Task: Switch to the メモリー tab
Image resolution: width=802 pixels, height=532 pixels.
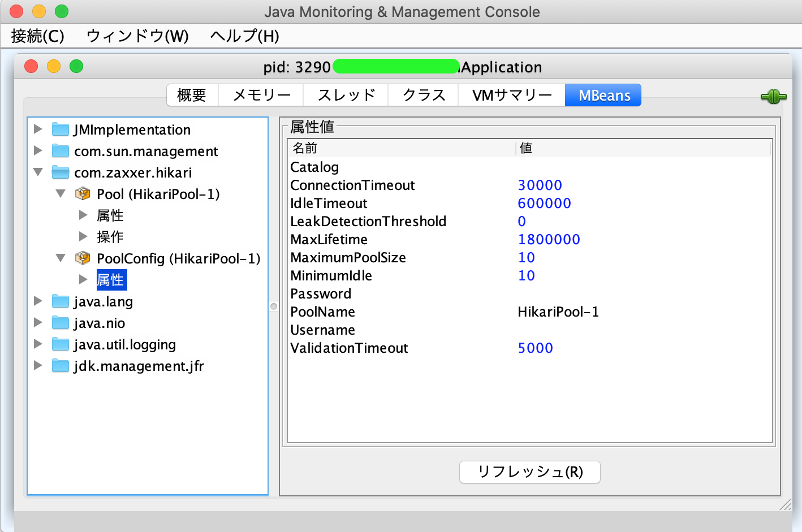Action: [261, 94]
